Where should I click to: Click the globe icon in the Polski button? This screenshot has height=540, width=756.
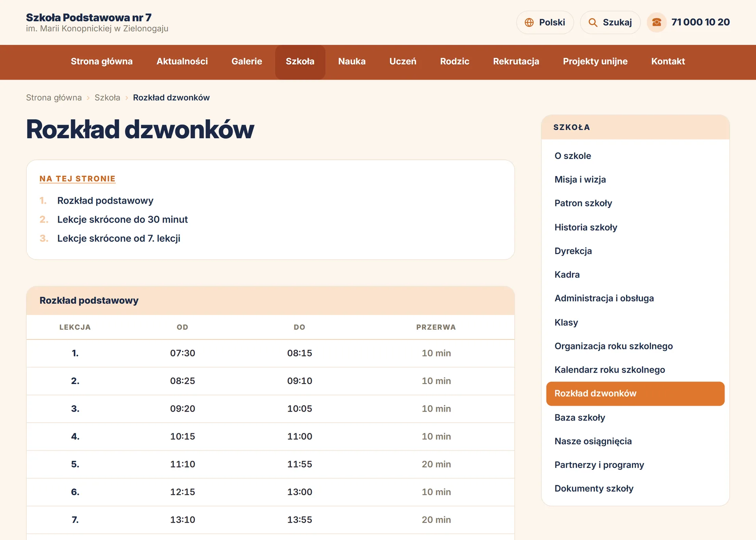529,22
